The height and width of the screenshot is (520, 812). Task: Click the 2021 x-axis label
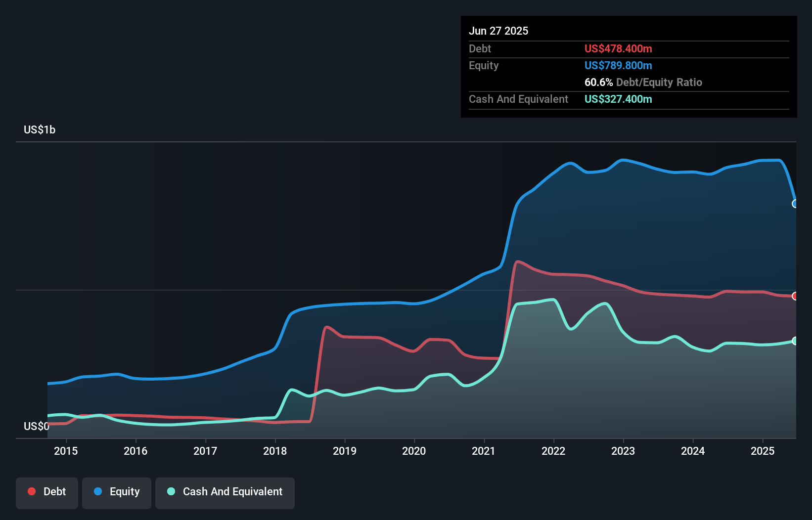pyautogui.click(x=484, y=451)
